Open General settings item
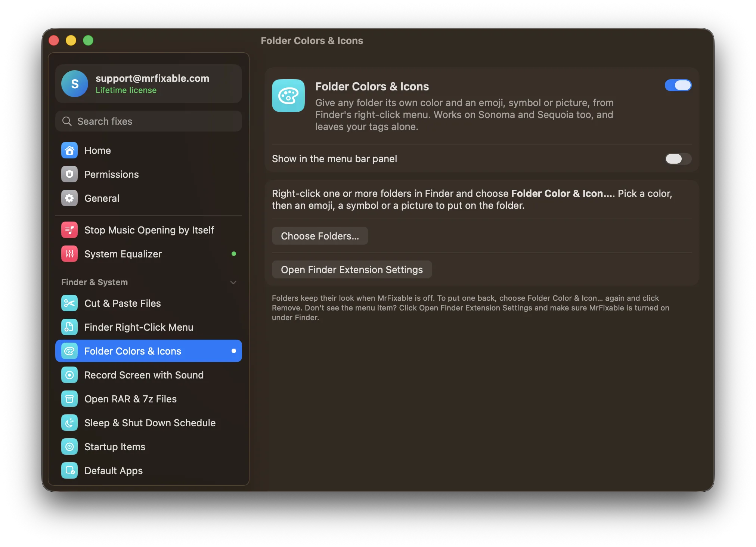The width and height of the screenshot is (756, 547). click(149, 198)
